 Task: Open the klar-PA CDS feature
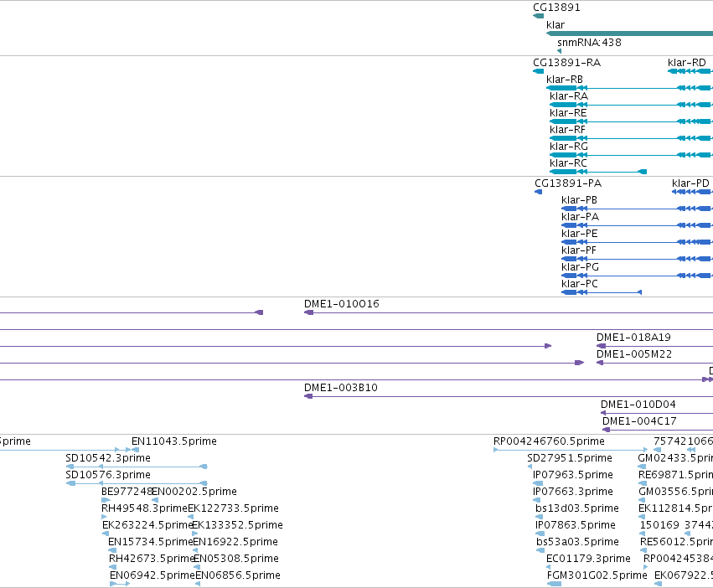[x=581, y=217]
